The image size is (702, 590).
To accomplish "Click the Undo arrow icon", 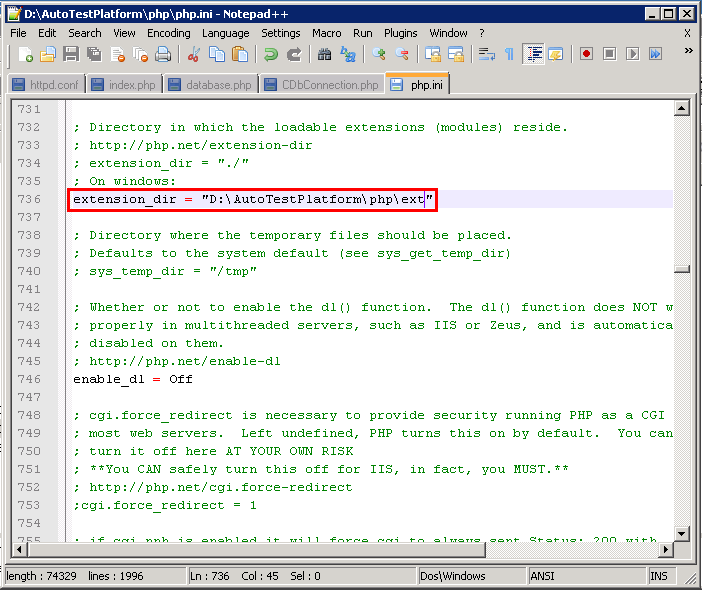I will pos(271,54).
